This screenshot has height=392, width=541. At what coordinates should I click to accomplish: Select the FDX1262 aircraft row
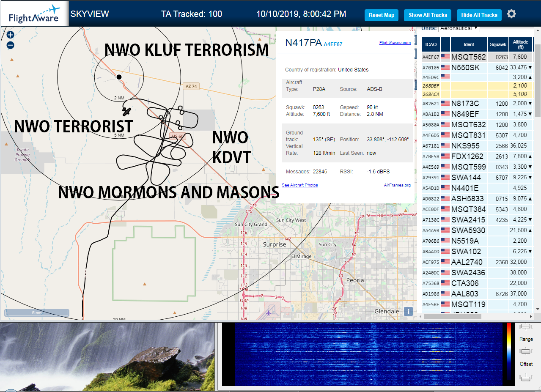478,156
